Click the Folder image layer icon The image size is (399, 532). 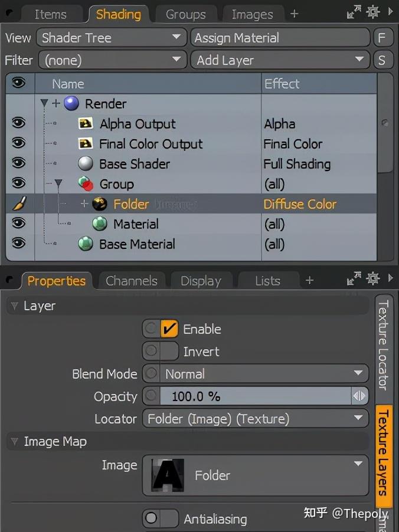[100, 204]
